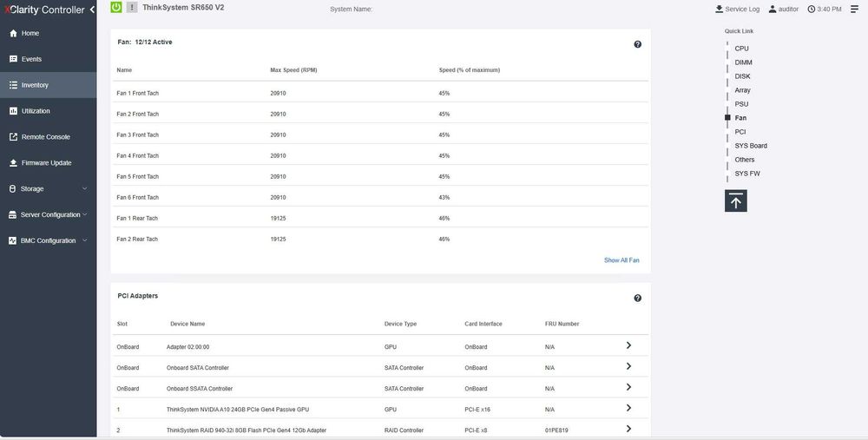The width and height of the screenshot is (868, 440).
Task: Jump to PSU via Quick Link
Action: pos(741,104)
